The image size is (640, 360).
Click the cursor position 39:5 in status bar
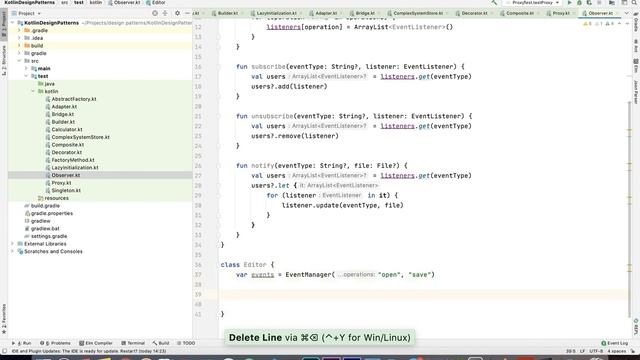click(571, 351)
